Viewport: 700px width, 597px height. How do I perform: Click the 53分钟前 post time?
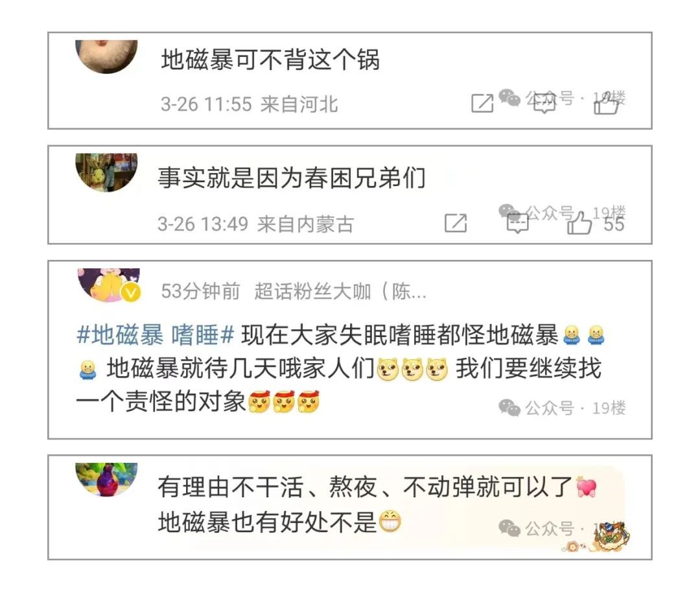pos(200,292)
